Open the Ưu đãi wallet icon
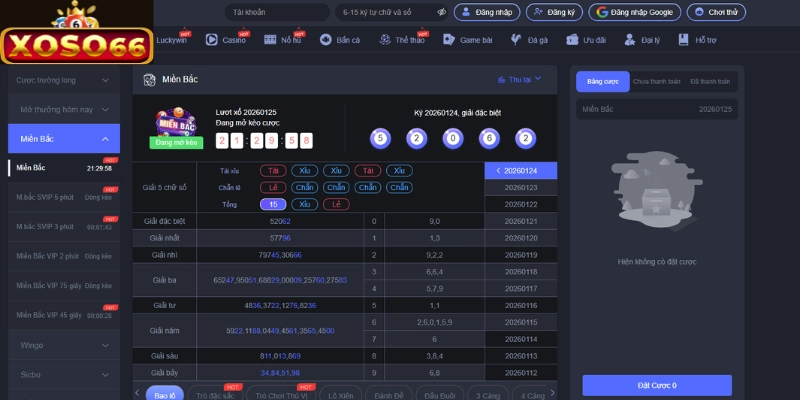800x400 pixels. coord(572,40)
